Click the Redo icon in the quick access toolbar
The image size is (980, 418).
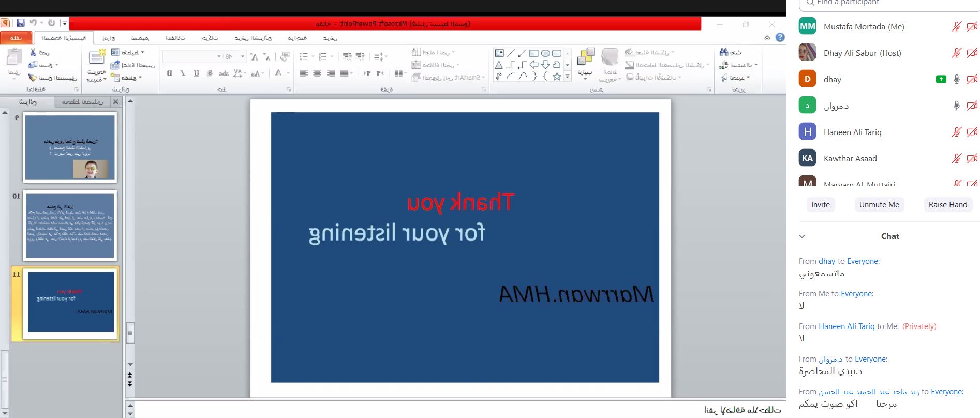(51, 23)
